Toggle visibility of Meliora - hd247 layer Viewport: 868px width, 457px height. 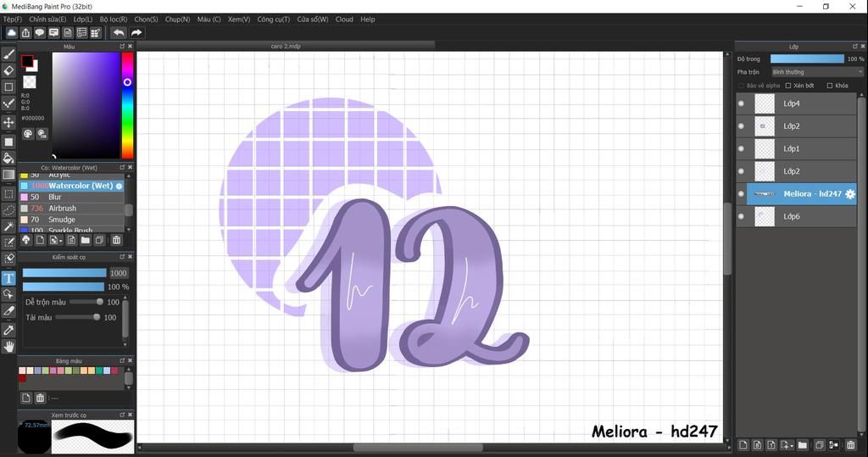click(741, 194)
